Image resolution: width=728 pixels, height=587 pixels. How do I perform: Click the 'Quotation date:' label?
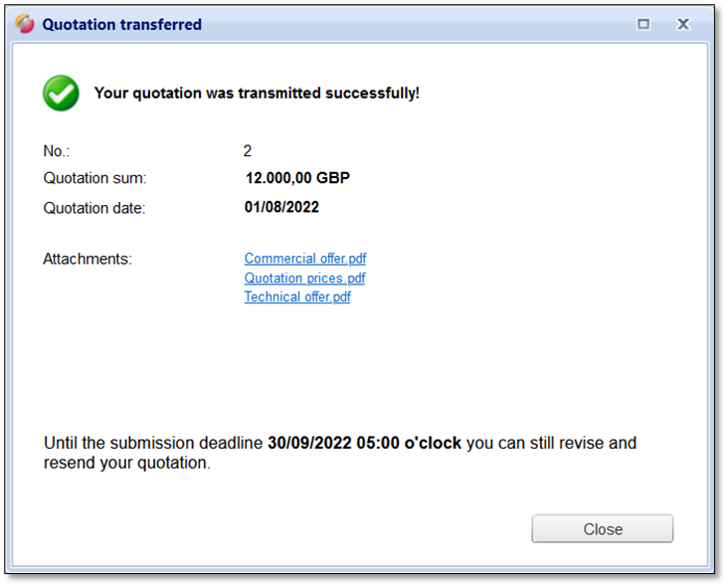point(94,208)
